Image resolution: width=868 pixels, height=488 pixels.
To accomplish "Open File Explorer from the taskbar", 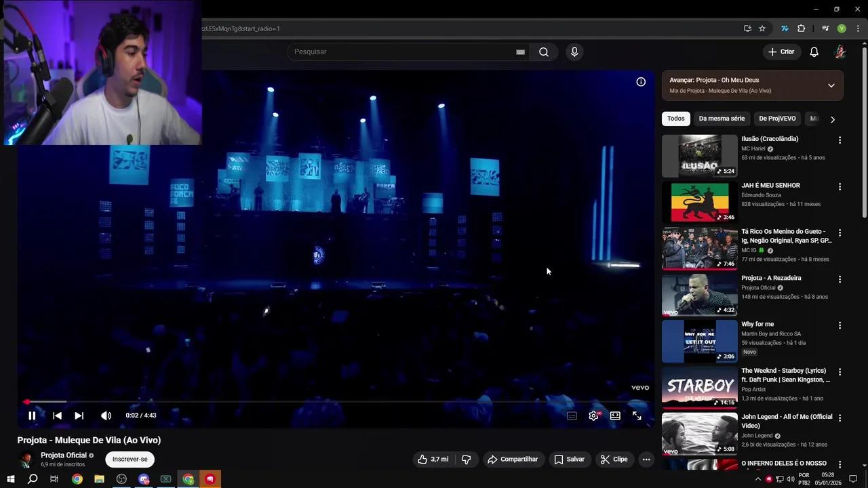I will tap(99, 479).
